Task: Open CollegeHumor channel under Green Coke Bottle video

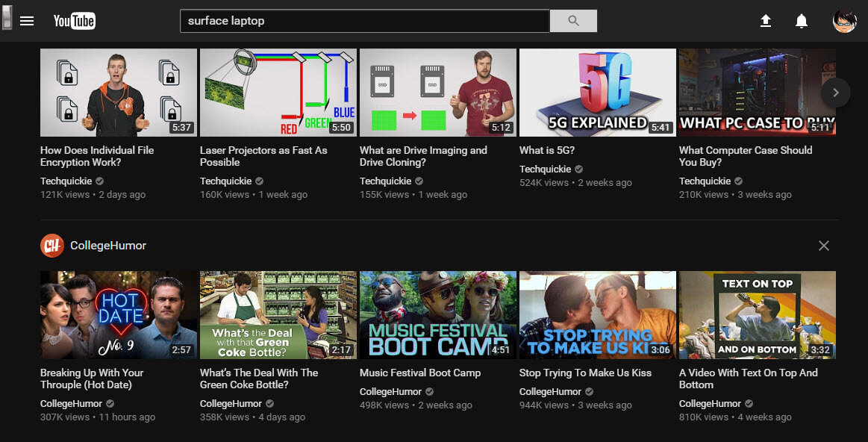Action: pyautogui.click(x=231, y=404)
